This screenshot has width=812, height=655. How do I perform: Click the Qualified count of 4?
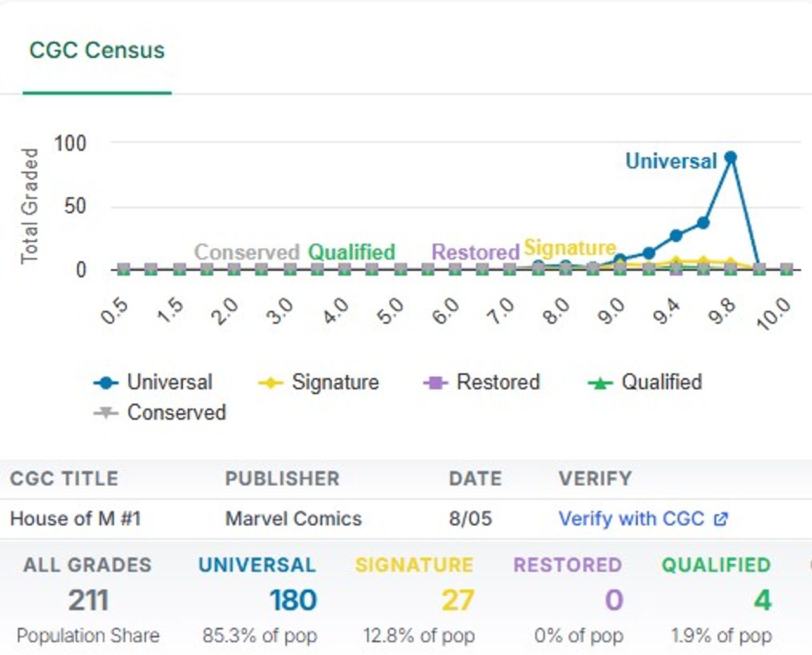[763, 600]
